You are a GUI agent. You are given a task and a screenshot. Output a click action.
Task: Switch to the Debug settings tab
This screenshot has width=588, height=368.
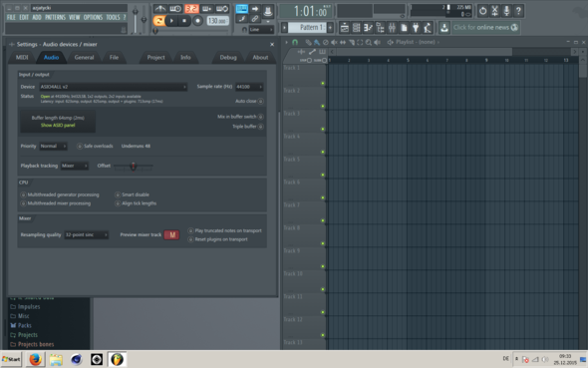[x=228, y=58]
